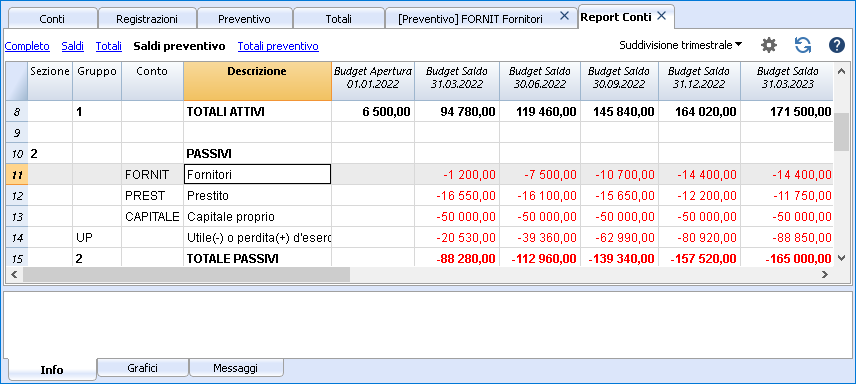Click the Sezione column header

[x=50, y=81]
